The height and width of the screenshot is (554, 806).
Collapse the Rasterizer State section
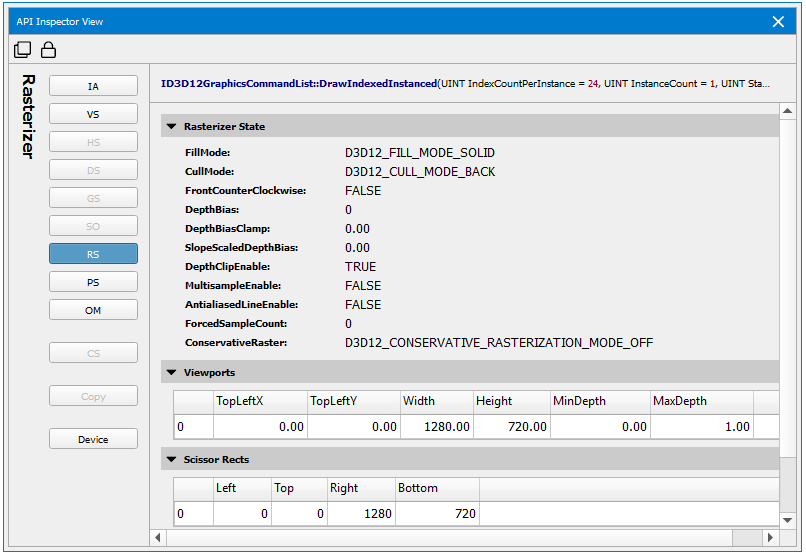click(171, 127)
